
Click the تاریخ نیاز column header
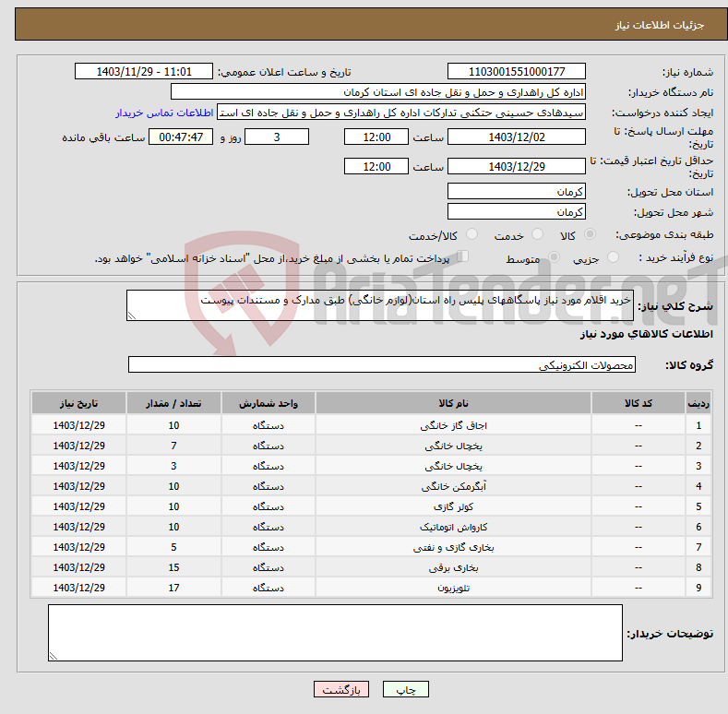[x=79, y=403]
